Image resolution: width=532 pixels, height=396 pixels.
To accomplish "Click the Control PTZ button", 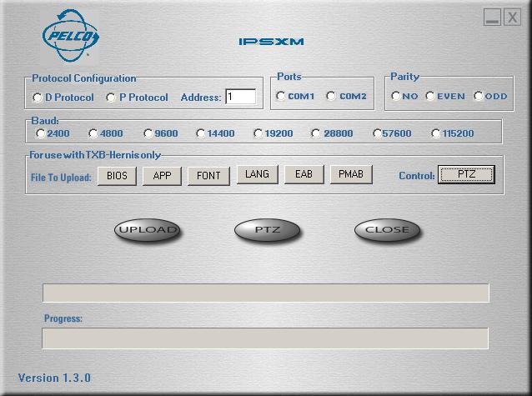I will point(466,174).
